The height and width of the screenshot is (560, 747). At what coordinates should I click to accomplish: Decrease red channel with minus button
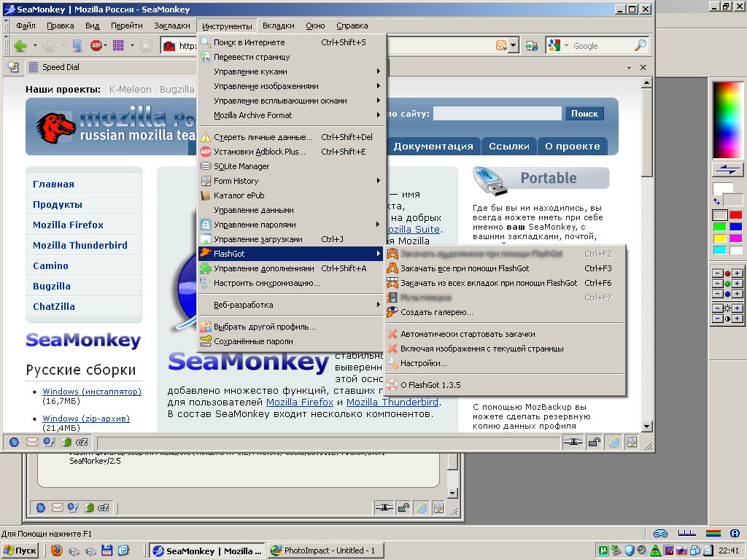coord(718,273)
